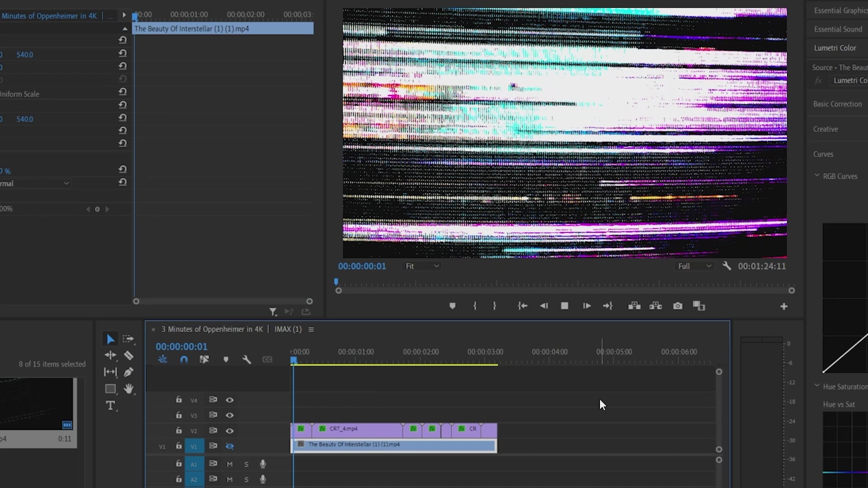This screenshot has width=868, height=488.
Task: Toggle lock on track V2
Action: click(x=179, y=430)
